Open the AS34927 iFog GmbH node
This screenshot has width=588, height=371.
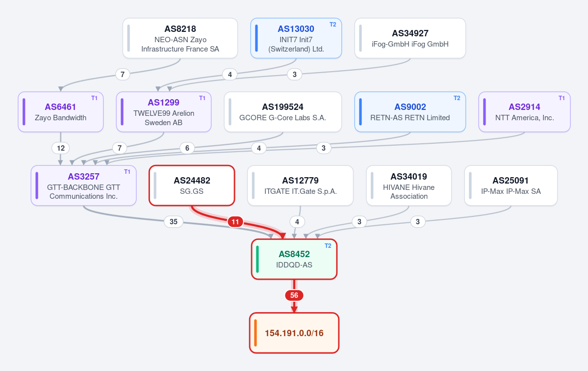[410, 38]
